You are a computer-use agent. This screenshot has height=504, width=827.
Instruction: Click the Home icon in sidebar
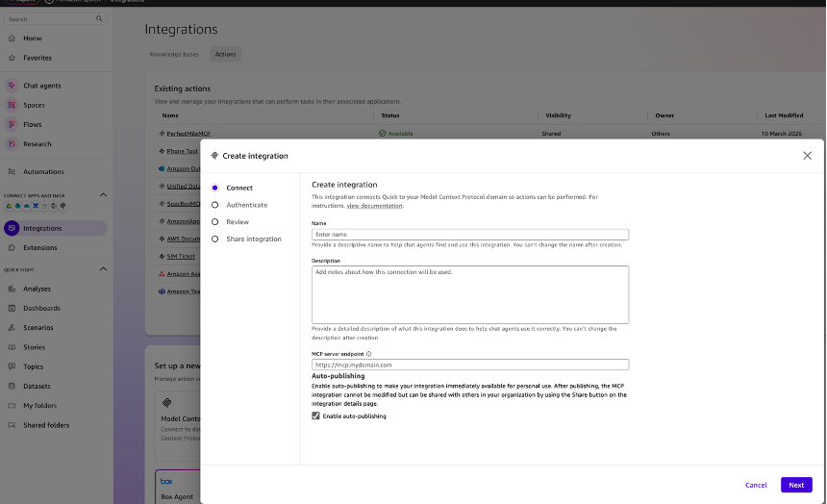(12, 38)
